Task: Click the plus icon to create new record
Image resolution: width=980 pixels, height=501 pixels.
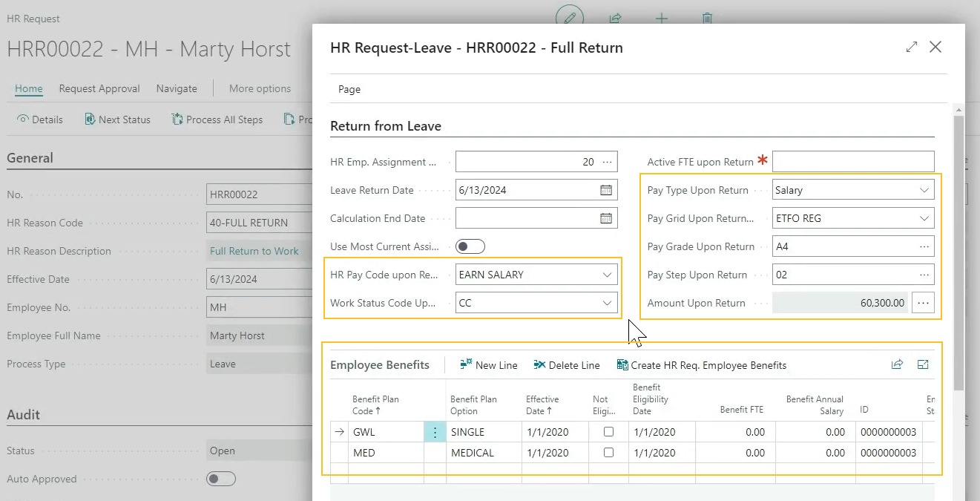Action: 661,19
